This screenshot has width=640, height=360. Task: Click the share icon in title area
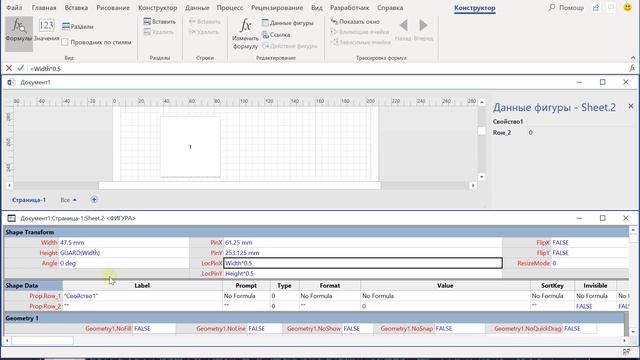click(596, 8)
